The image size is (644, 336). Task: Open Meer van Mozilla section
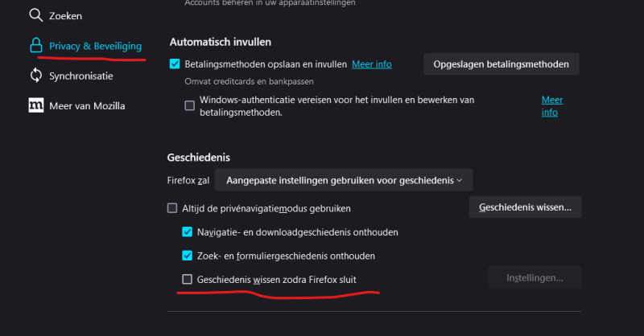click(x=87, y=105)
